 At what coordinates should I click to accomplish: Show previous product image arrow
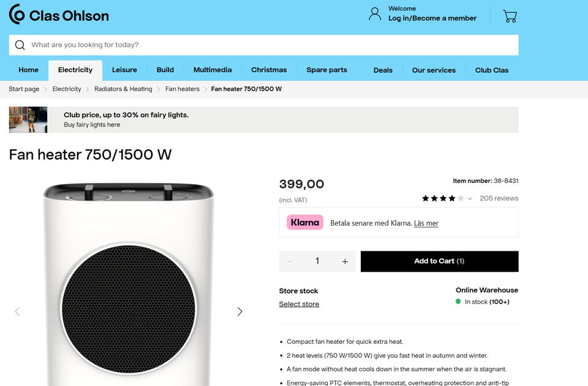17,311
